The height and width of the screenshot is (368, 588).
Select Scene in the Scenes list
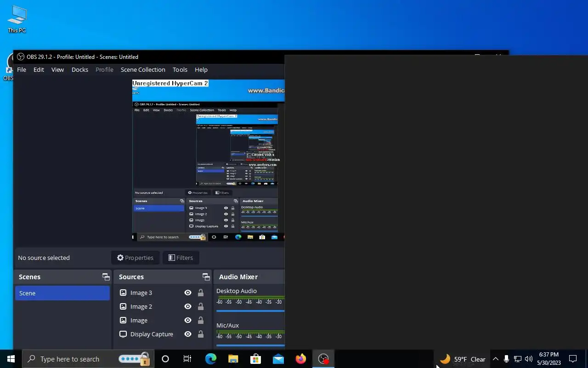(x=62, y=293)
